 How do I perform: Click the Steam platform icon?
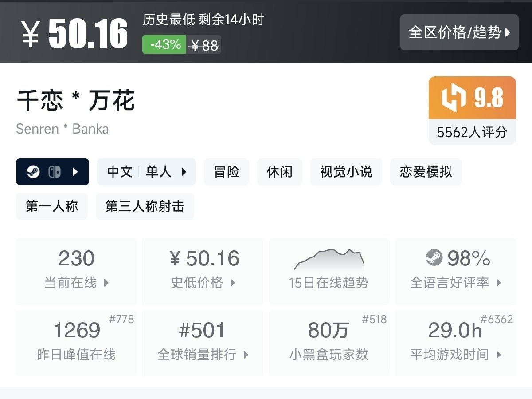click(x=33, y=172)
